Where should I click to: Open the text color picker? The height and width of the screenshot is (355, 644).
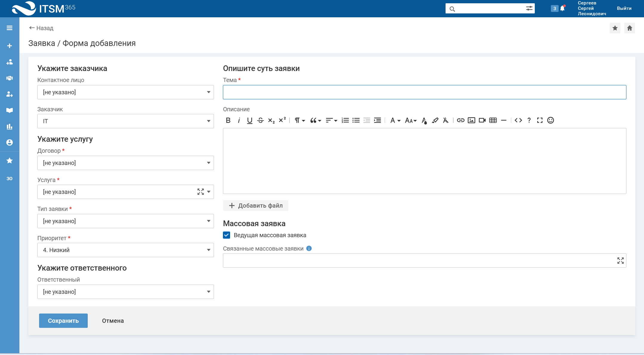(x=424, y=120)
